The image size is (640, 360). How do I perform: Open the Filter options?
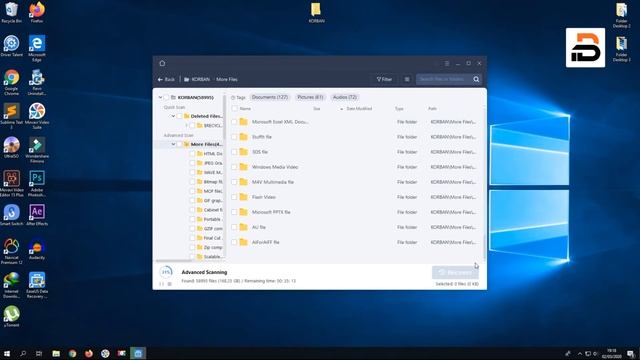pyautogui.click(x=384, y=79)
